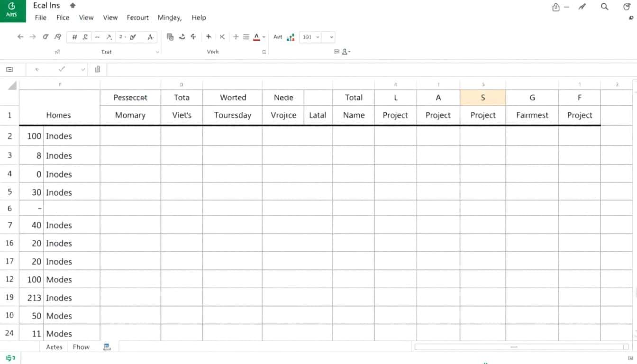Screen dimensions: 637x364
Task: Switch to the Fhow sheet tab
Action: click(81, 347)
